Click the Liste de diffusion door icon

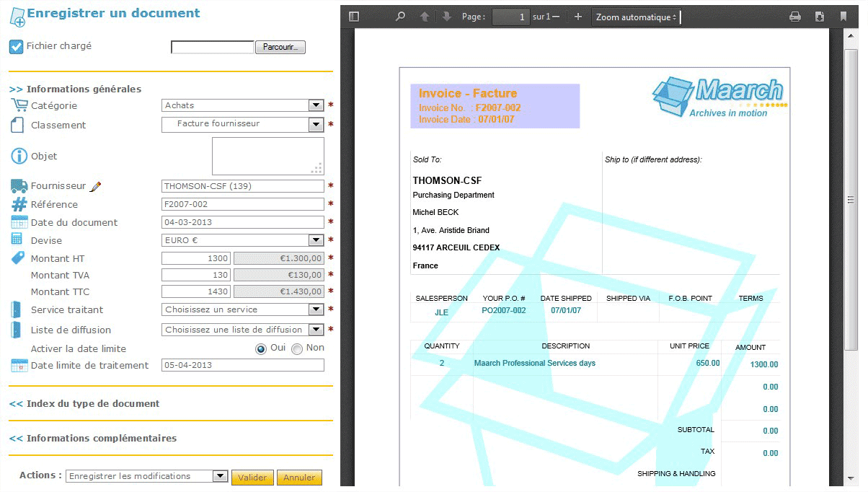[x=17, y=330]
